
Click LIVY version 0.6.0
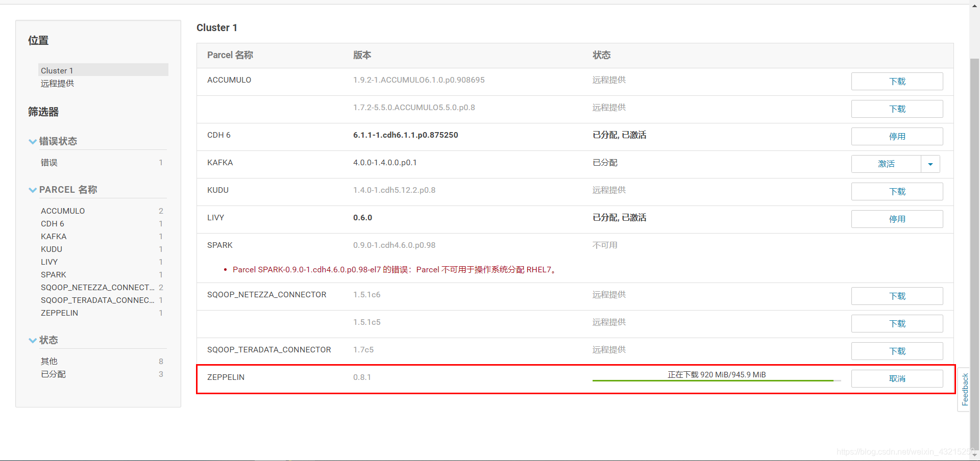point(362,218)
